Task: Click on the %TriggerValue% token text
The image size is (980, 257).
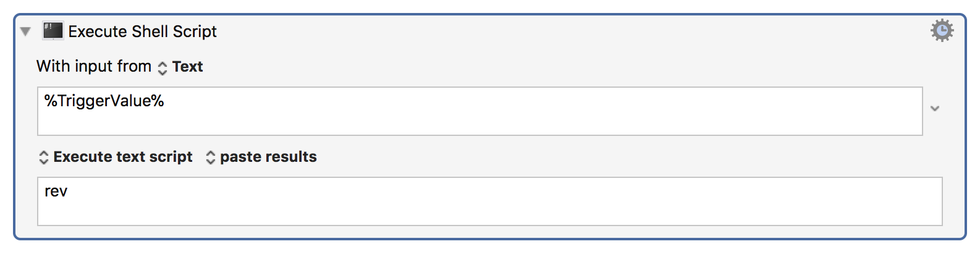Action: tap(104, 101)
